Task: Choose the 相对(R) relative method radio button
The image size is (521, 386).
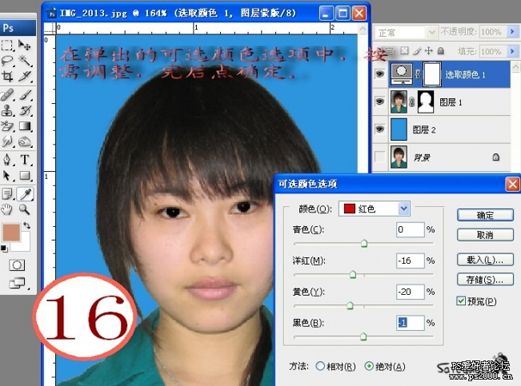Action: [320, 366]
